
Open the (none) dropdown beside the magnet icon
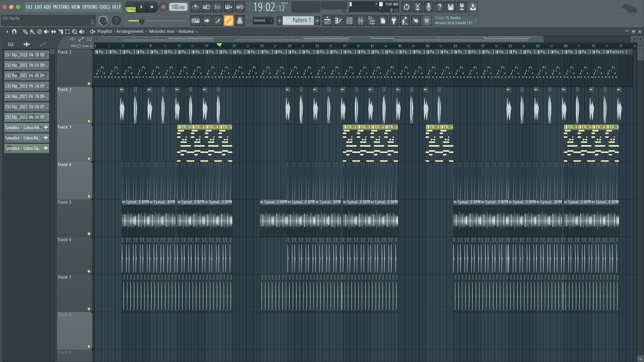(263, 21)
